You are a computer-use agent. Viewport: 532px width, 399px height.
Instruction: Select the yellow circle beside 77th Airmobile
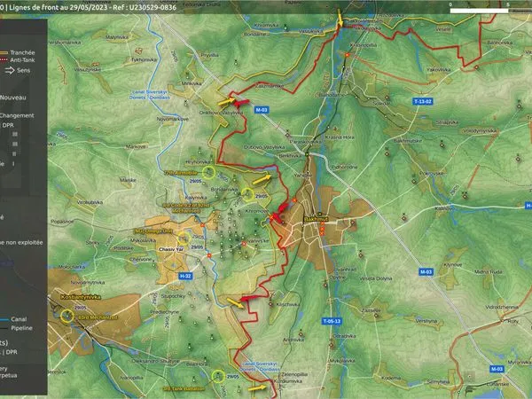tap(208, 173)
